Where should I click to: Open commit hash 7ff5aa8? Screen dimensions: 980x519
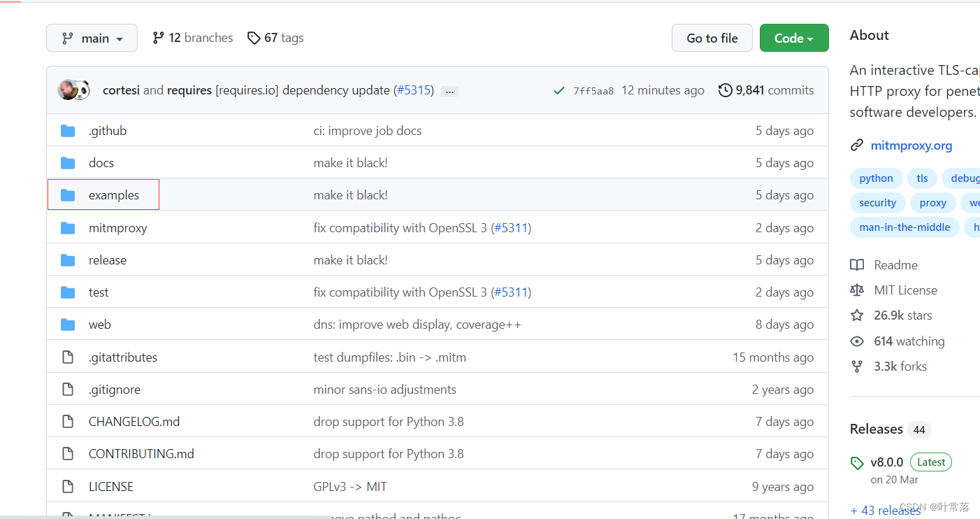tap(593, 91)
